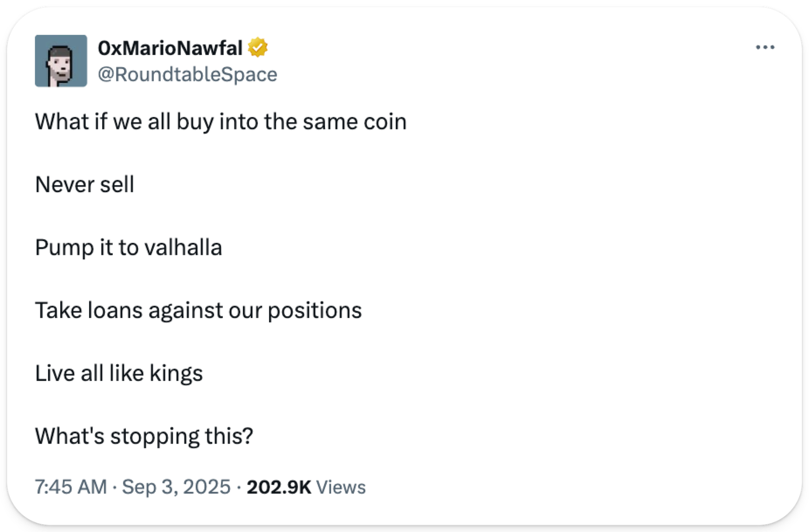Click the 0xMarioNawfal display name
The image size is (809, 532).
(x=170, y=48)
